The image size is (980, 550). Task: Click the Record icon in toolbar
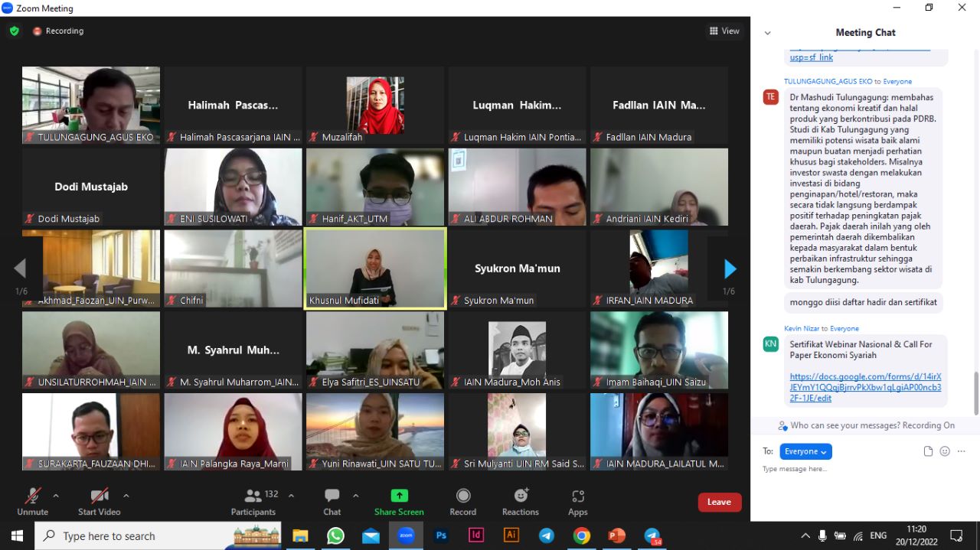tap(463, 496)
